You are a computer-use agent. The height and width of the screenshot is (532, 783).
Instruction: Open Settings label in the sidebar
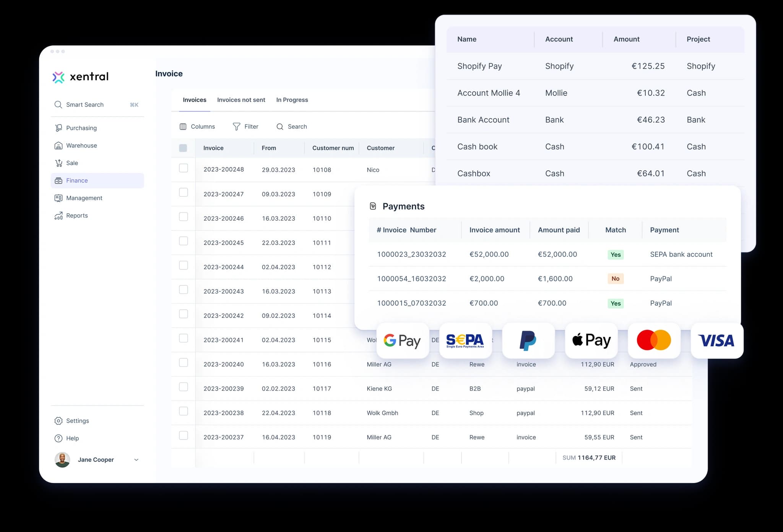(78, 421)
